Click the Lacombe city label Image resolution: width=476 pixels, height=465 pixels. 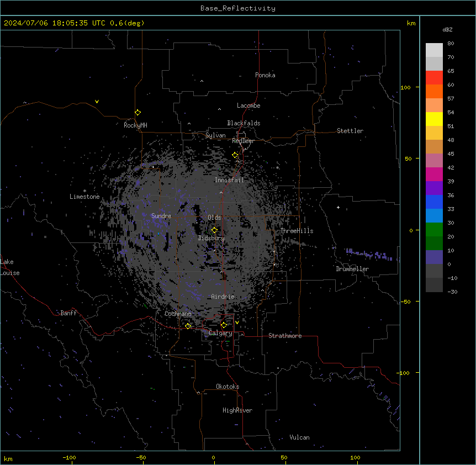pos(248,105)
